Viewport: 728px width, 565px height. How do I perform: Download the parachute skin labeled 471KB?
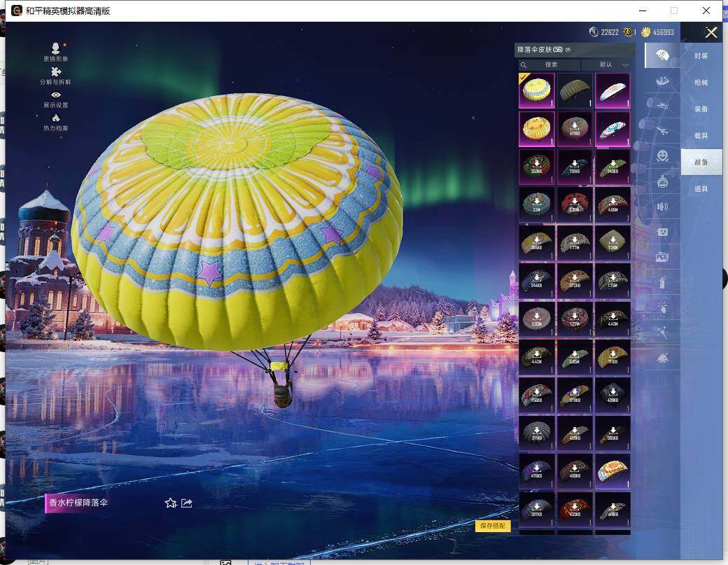click(x=574, y=129)
